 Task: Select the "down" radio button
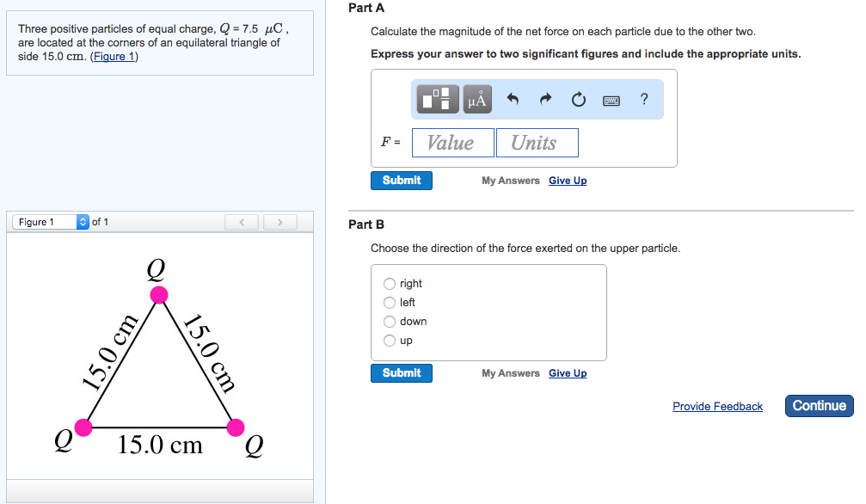[x=389, y=322]
